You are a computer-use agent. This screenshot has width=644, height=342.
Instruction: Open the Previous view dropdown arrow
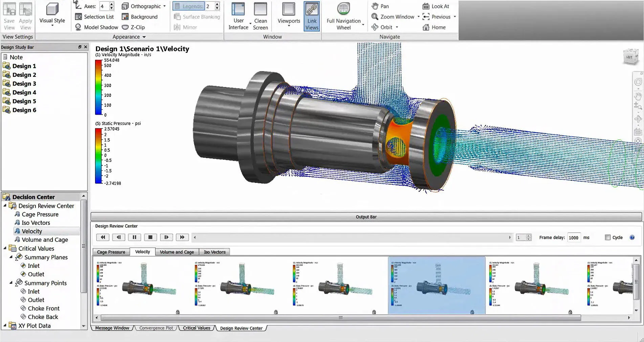455,17
